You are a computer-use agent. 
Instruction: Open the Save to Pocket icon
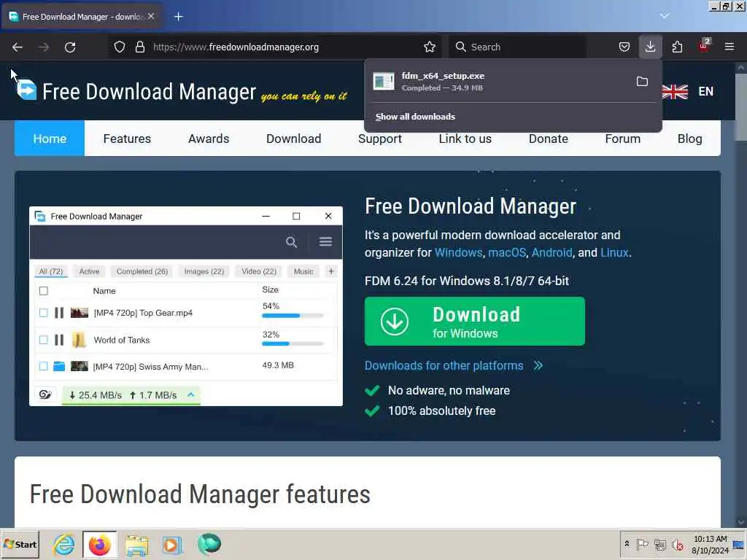tap(624, 47)
